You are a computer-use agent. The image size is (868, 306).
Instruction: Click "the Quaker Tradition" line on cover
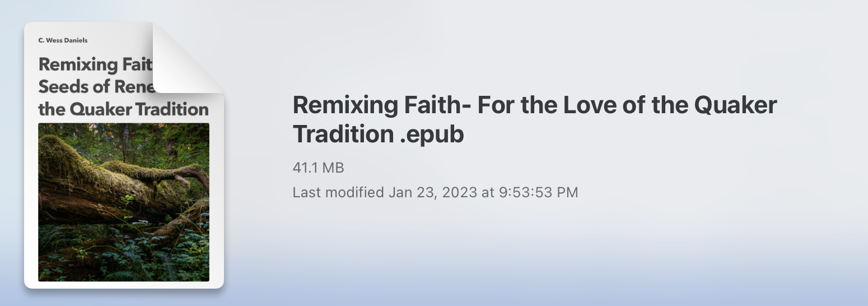tap(124, 109)
